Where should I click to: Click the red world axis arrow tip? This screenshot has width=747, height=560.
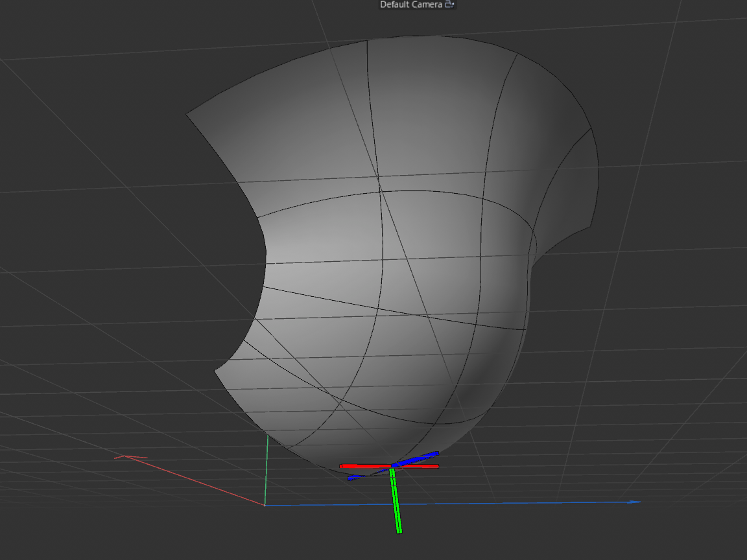coord(120,458)
